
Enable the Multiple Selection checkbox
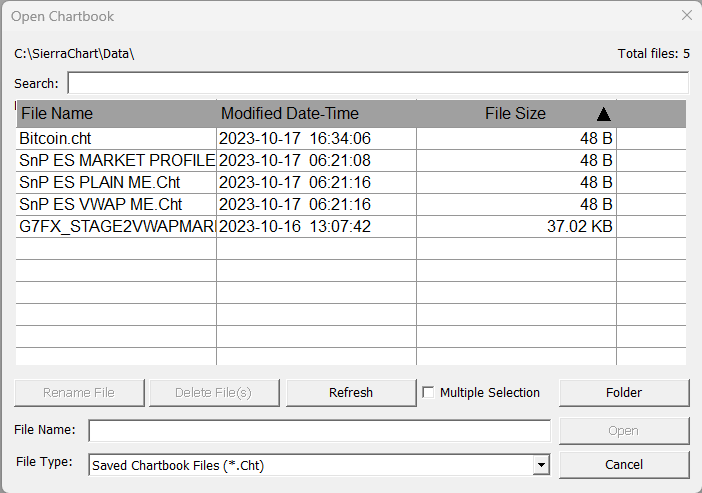coord(429,393)
